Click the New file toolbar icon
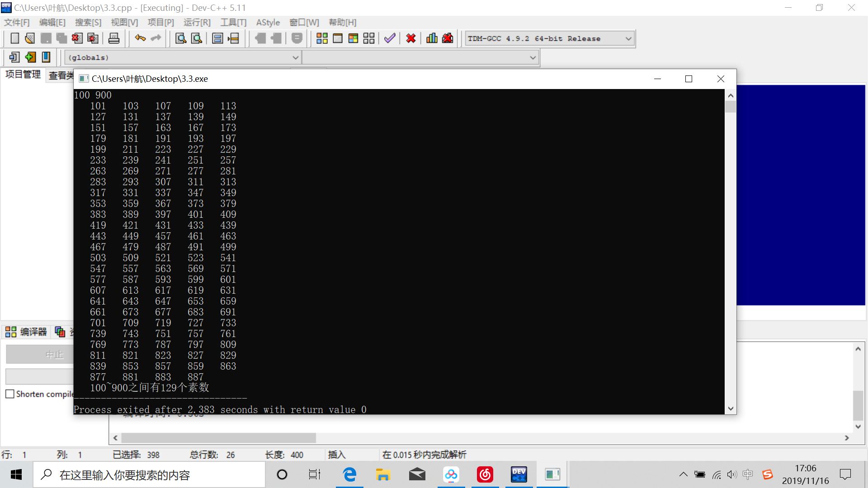Image resolution: width=868 pixels, height=488 pixels. [x=15, y=38]
